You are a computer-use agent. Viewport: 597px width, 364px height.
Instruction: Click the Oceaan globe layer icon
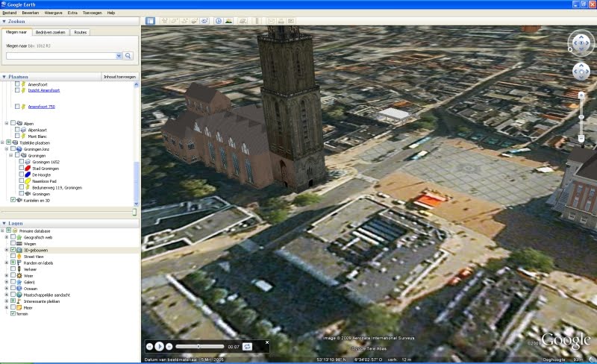tap(19, 289)
